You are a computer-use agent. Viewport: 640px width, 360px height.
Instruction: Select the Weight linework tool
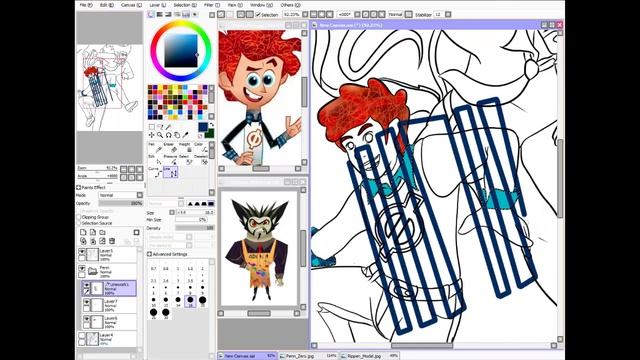tap(185, 148)
